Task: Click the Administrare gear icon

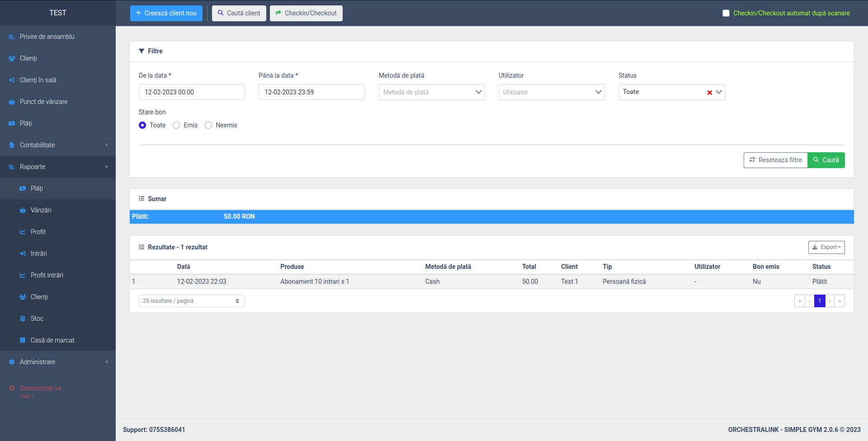Action: (12, 362)
